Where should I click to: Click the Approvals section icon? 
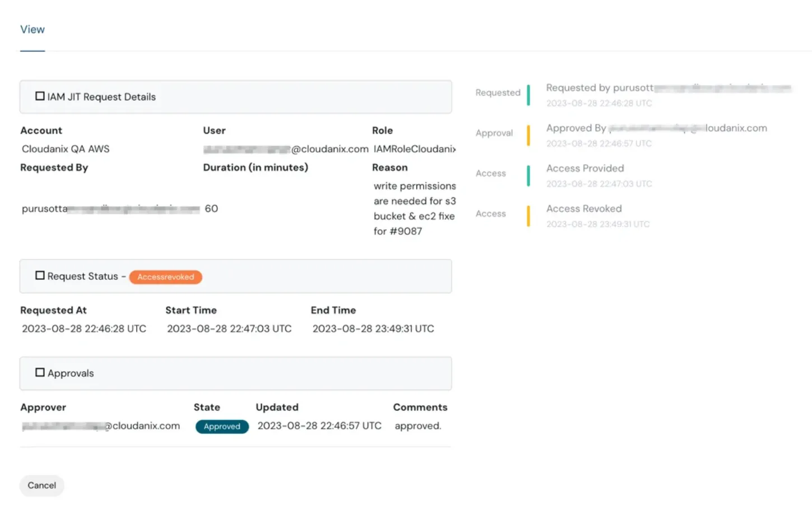coord(39,372)
